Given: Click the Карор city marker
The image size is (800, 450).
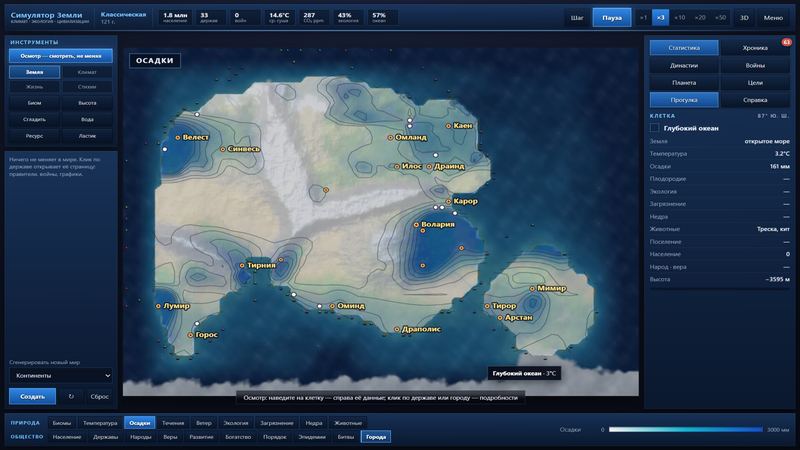Looking at the screenshot, I should pyautogui.click(x=448, y=201).
